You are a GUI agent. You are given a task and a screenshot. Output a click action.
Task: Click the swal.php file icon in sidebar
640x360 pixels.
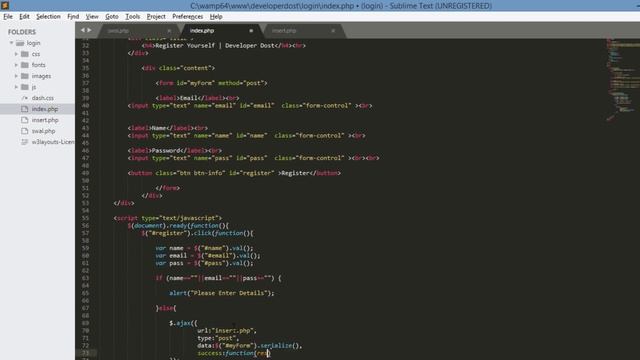click(25, 131)
